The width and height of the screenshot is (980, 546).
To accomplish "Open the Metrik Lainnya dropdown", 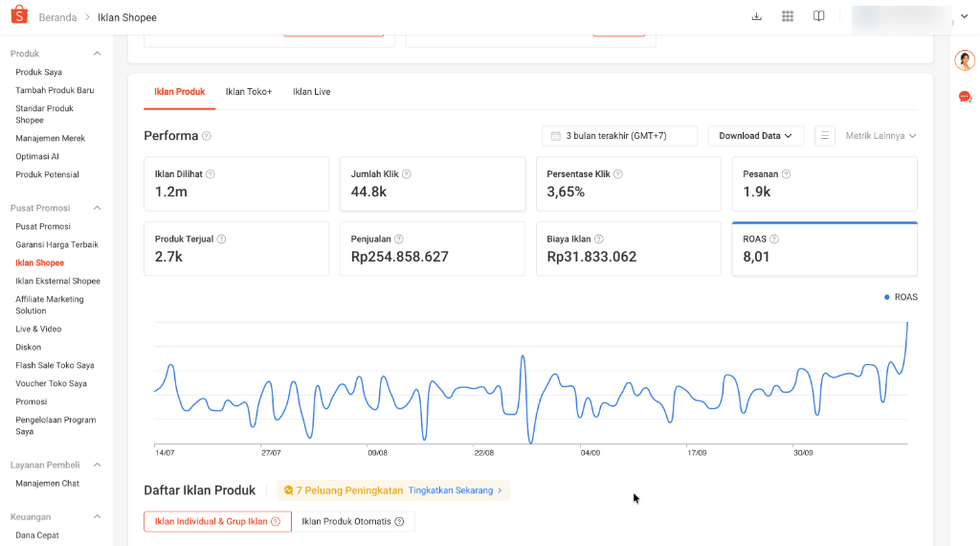I will (x=880, y=136).
